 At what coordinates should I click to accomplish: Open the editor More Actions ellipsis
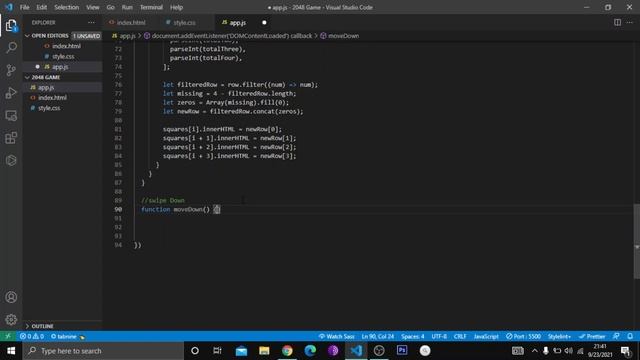(629, 22)
